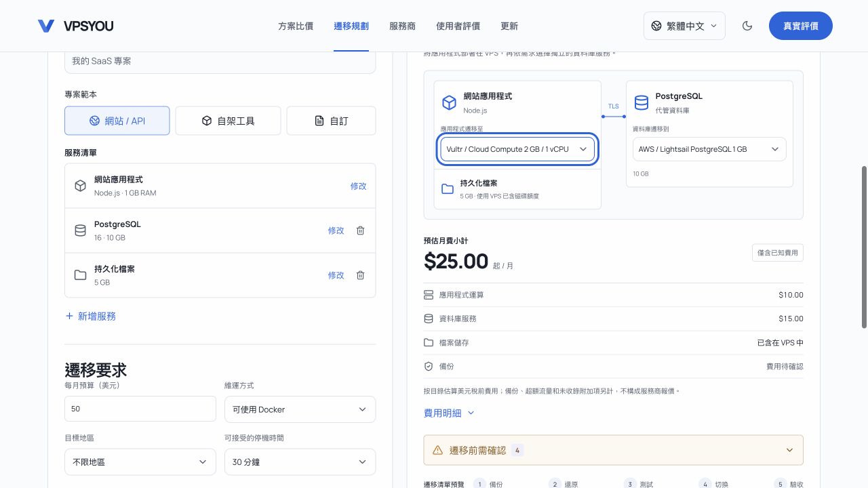Viewport: 868px width, 488px height.
Task: Open the 30 分鐘 downtime dropdown
Action: point(300,462)
